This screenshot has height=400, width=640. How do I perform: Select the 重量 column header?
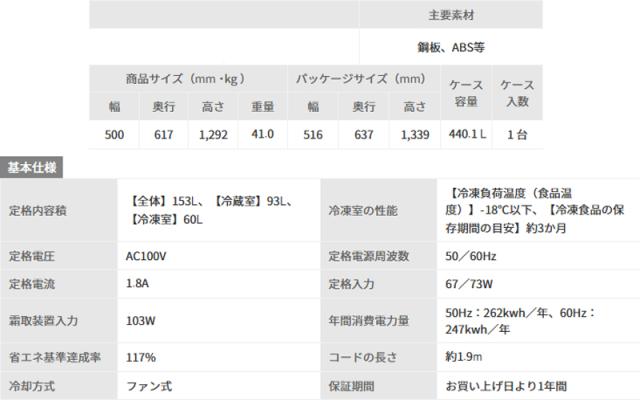pos(262,107)
